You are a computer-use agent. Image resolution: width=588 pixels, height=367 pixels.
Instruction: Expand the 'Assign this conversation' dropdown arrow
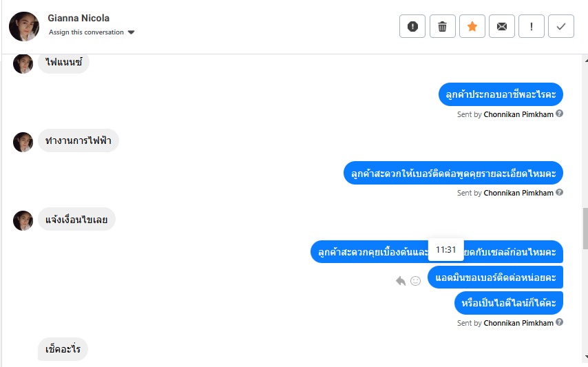tap(132, 32)
